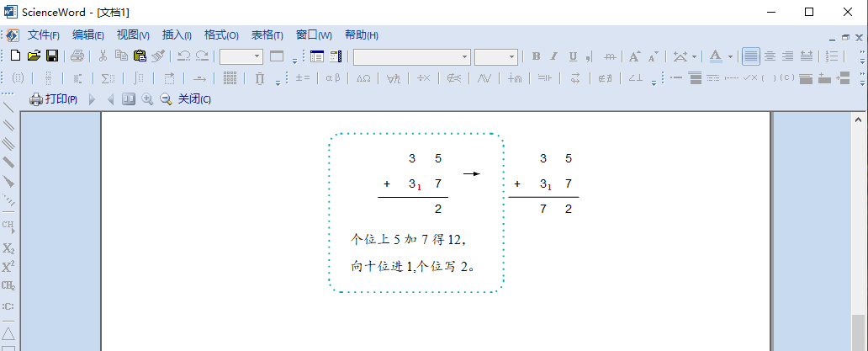Save the document with floppy icon

tap(52, 56)
